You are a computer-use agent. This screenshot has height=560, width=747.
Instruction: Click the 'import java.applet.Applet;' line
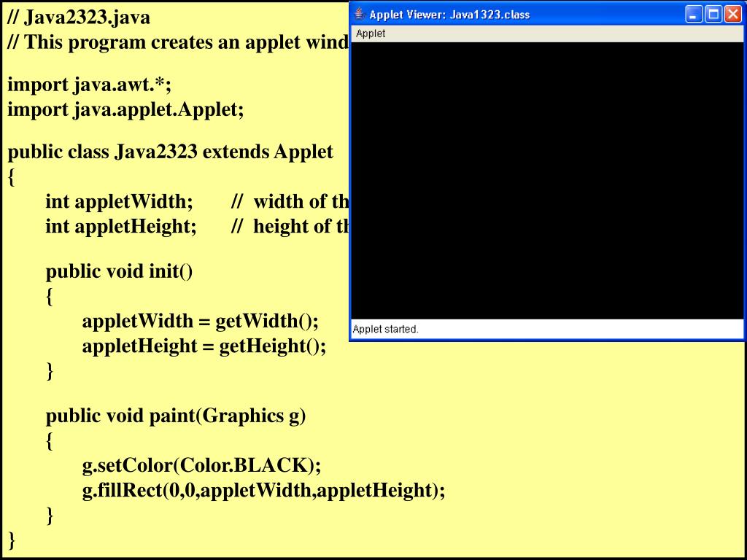(125, 110)
